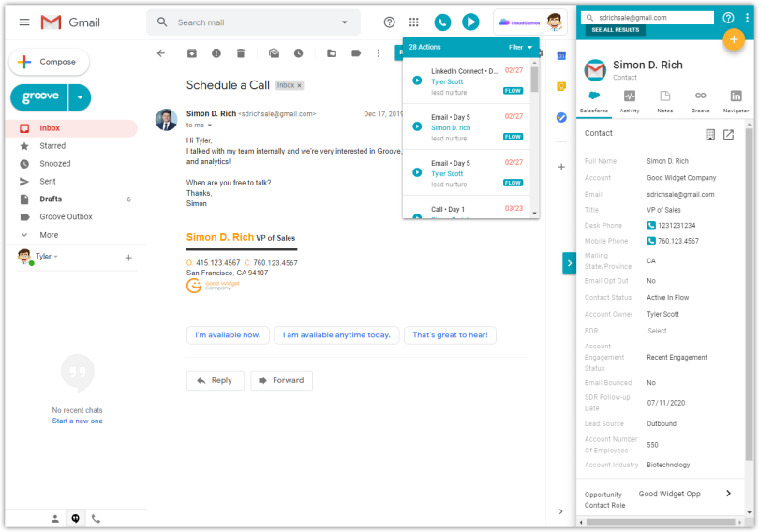The width and height of the screenshot is (759, 532).
Task: Open Groove panel kebab menu
Action: 748,18
